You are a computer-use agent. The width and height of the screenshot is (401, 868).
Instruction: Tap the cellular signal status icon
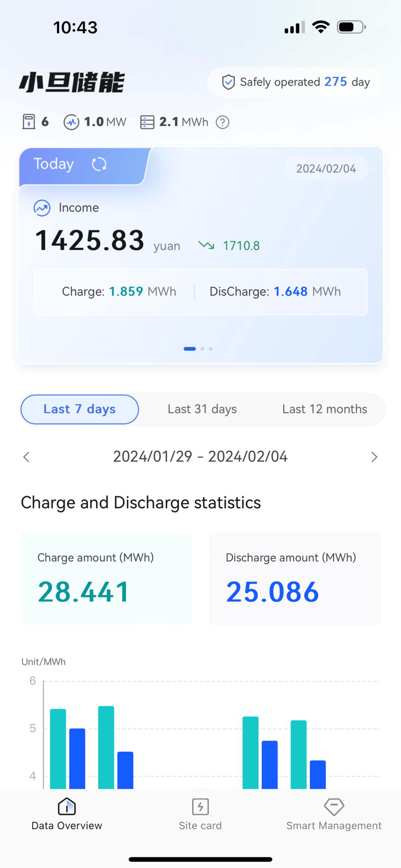[x=295, y=27]
